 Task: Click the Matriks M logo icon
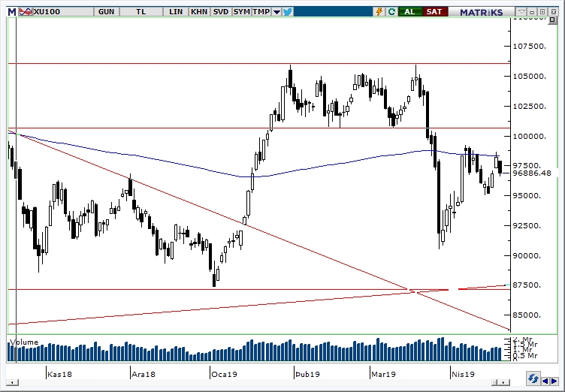12,11
